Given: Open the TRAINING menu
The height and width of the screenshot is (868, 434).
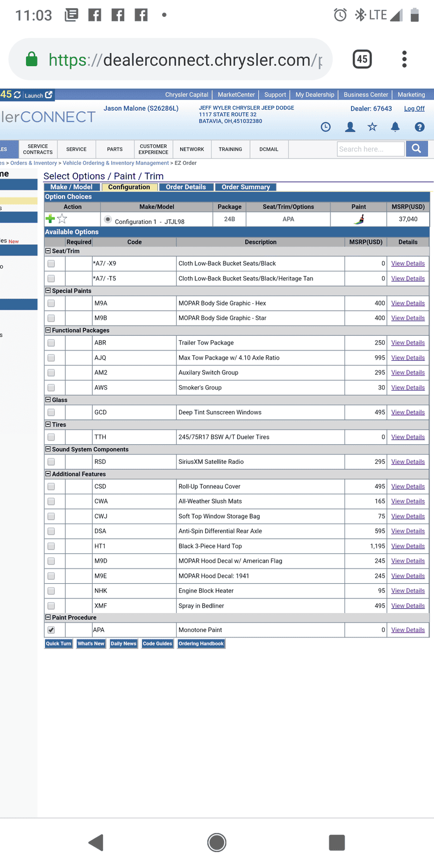Looking at the screenshot, I should click(231, 149).
